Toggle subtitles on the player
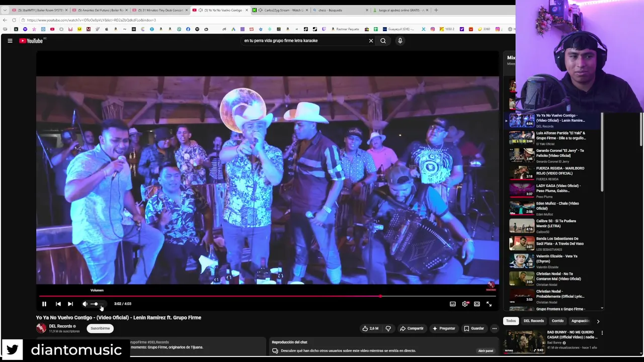 [453, 304]
